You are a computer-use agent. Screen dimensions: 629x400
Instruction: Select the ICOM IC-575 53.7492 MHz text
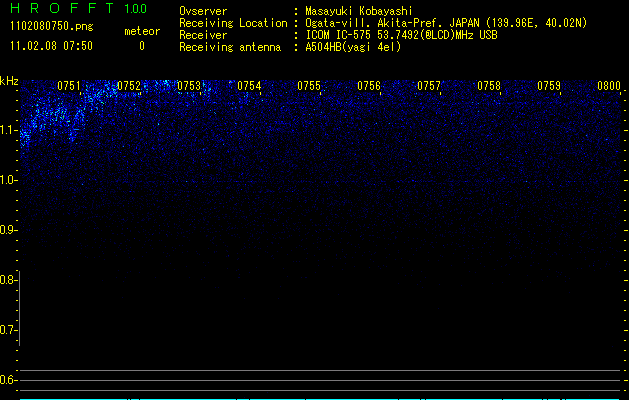point(402,35)
